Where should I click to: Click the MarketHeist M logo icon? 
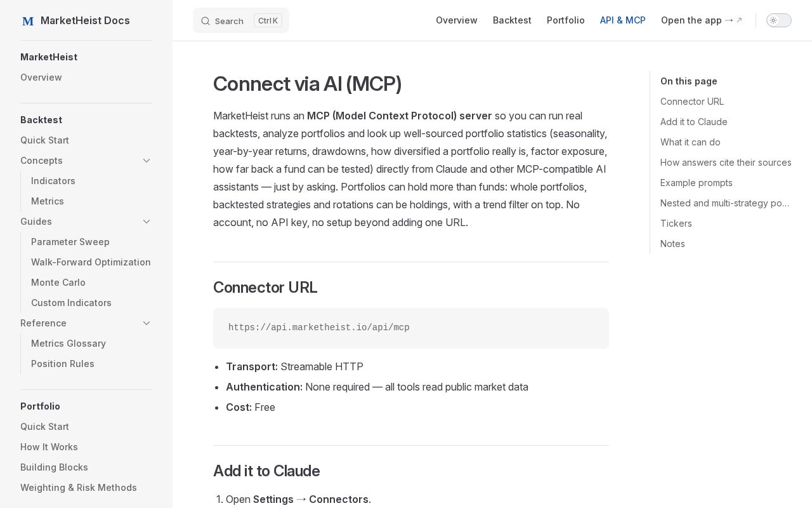[28, 21]
